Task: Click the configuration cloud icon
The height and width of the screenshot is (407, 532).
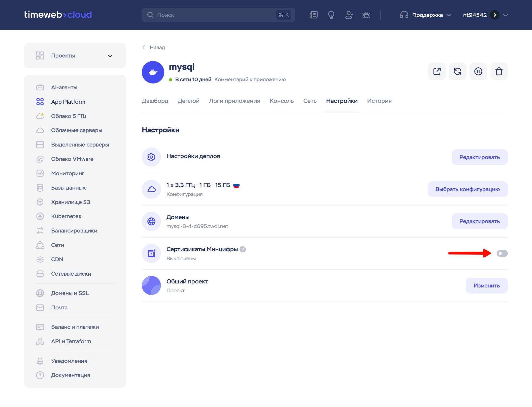Action: (x=151, y=189)
